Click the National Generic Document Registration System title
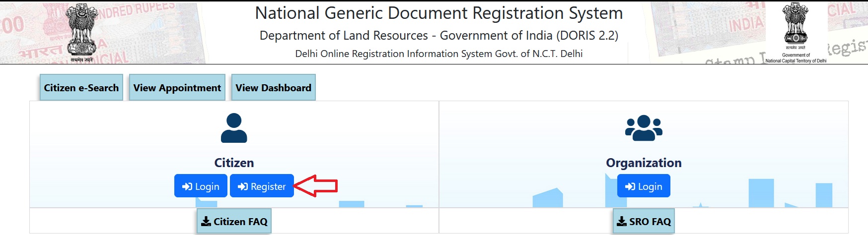The height and width of the screenshot is (235, 868). (439, 13)
